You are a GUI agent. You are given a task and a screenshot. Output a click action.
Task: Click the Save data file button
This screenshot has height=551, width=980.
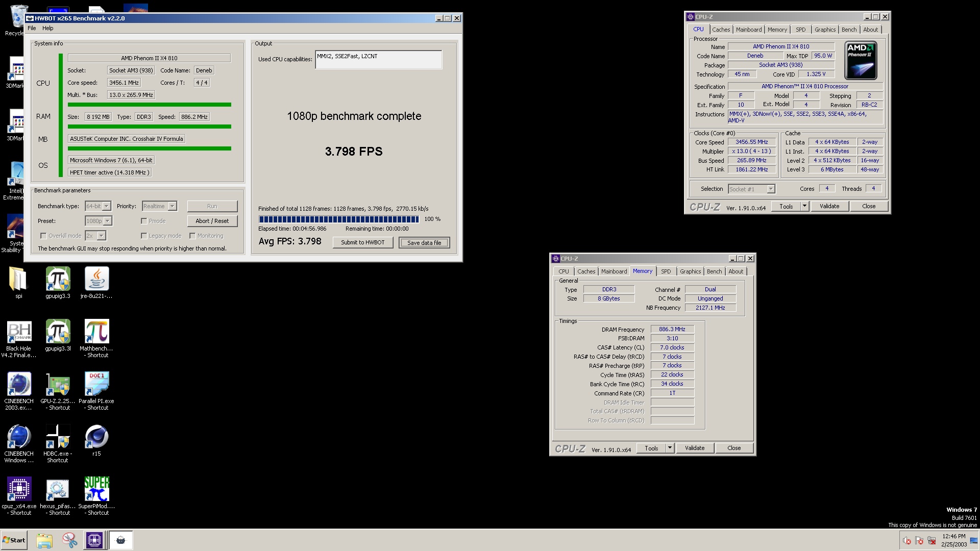(x=424, y=243)
